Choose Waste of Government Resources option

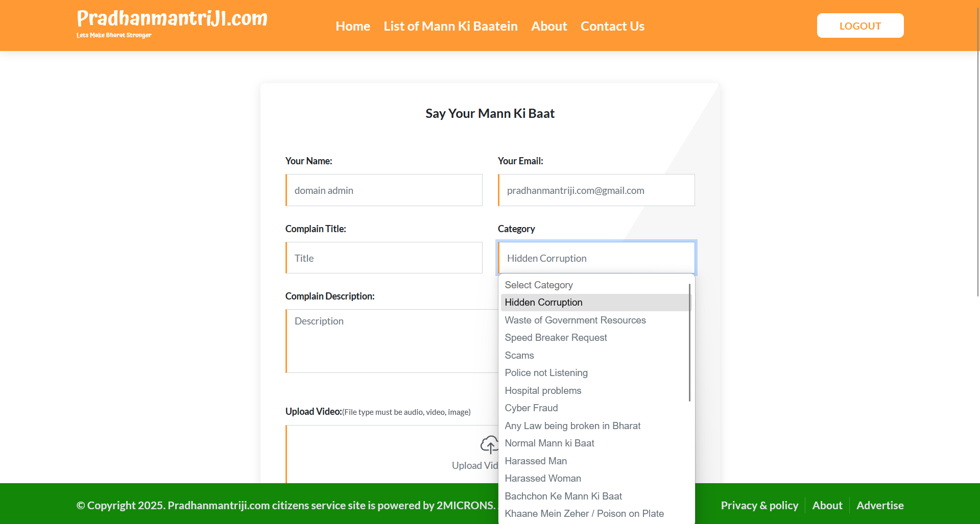(575, 320)
